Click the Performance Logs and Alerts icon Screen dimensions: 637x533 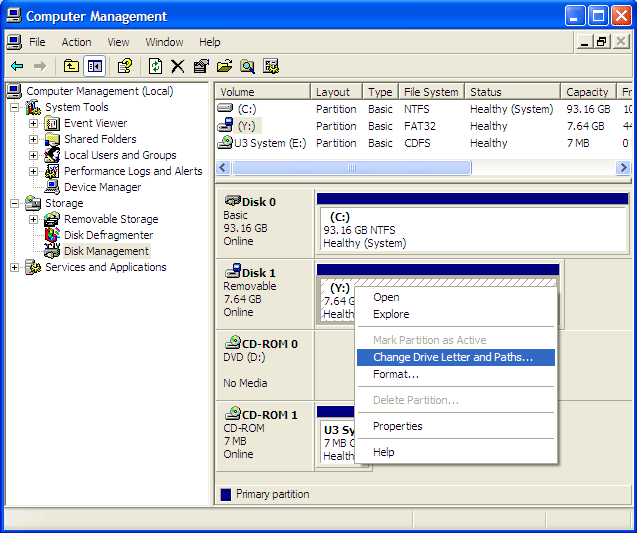pyautogui.click(x=52, y=171)
